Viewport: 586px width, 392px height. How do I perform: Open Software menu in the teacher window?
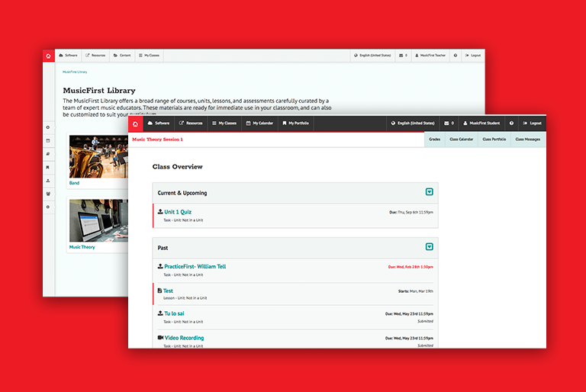[x=69, y=56]
